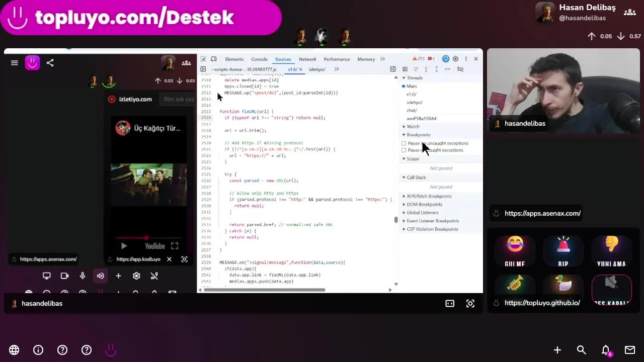
Task: Click the hang-up icon in the shared toolbar
Action: (x=154, y=276)
